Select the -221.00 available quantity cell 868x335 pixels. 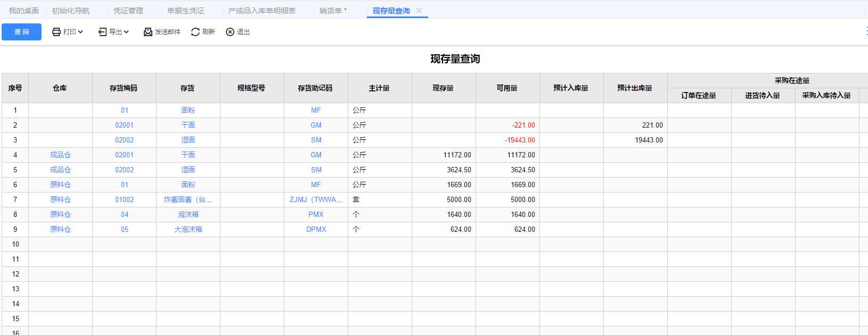(x=507, y=125)
